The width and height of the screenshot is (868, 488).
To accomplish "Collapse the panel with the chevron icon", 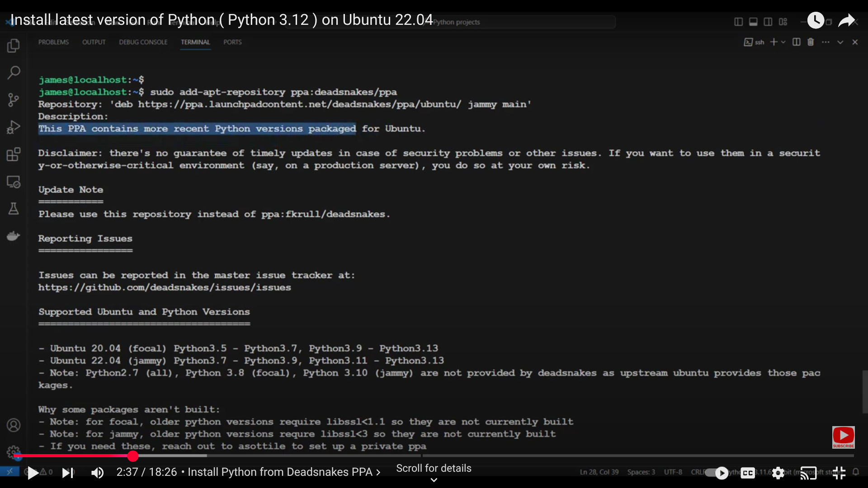I will (840, 42).
